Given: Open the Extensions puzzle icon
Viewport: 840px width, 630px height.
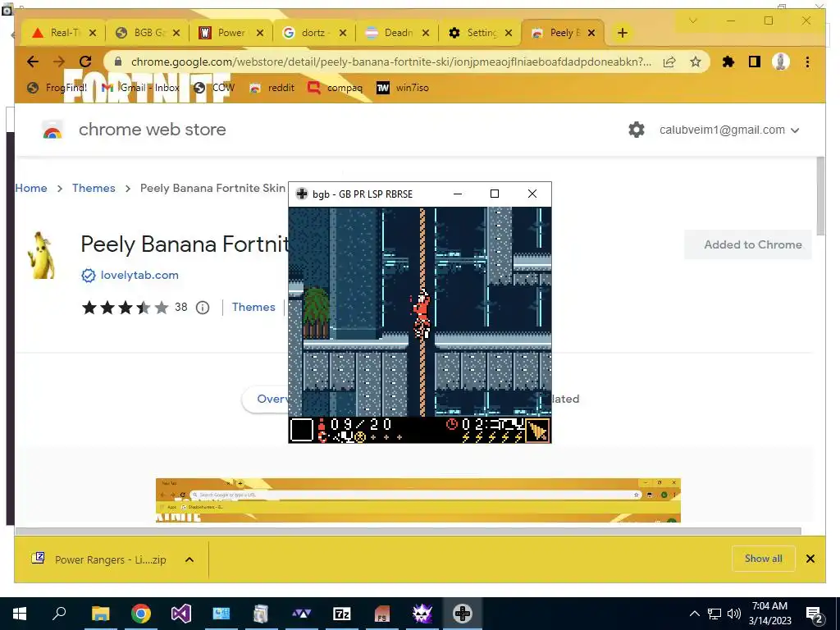Looking at the screenshot, I should (728, 62).
